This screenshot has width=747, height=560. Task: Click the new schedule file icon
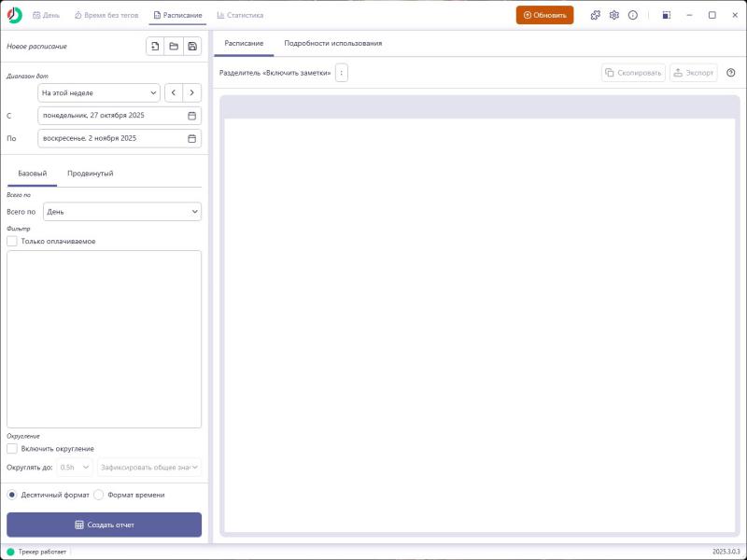155,46
